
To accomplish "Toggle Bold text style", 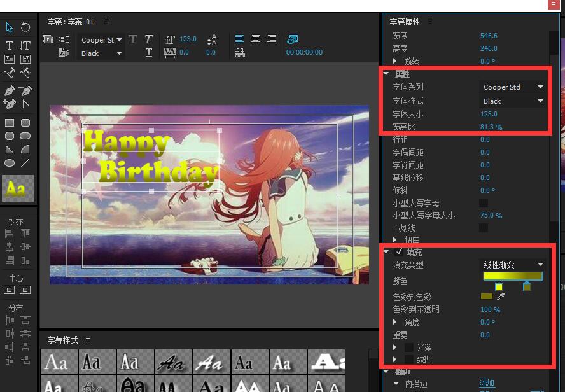I will coord(132,39).
